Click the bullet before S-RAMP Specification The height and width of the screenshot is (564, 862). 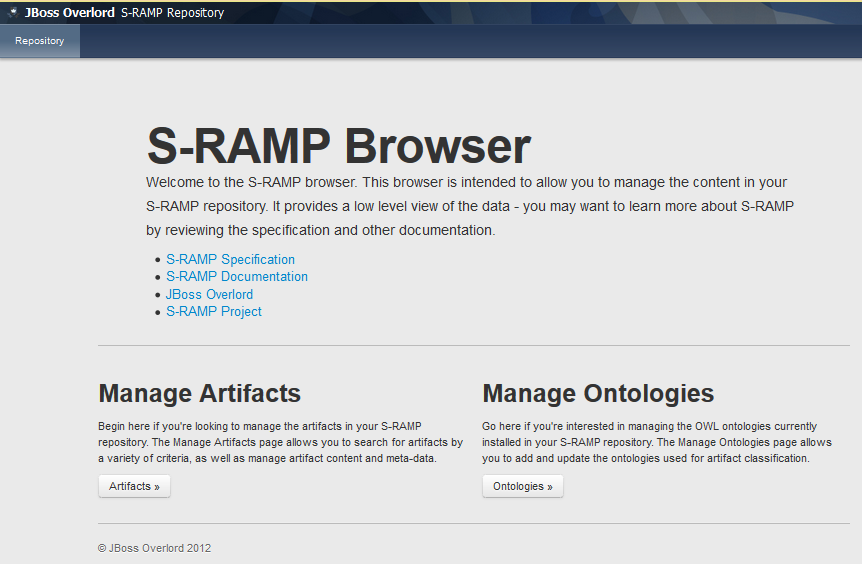pyautogui.click(x=157, y=260)
